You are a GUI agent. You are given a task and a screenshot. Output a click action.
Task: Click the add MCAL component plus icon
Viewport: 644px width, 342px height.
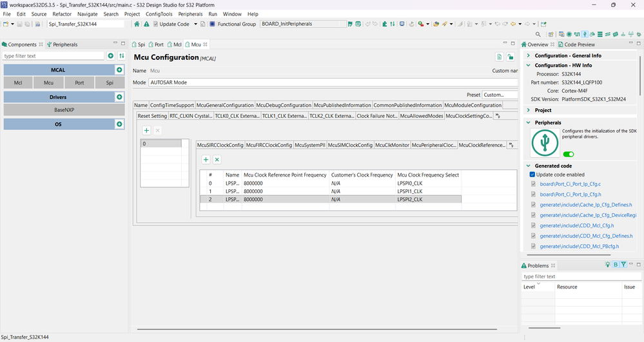tap(119, 70)
